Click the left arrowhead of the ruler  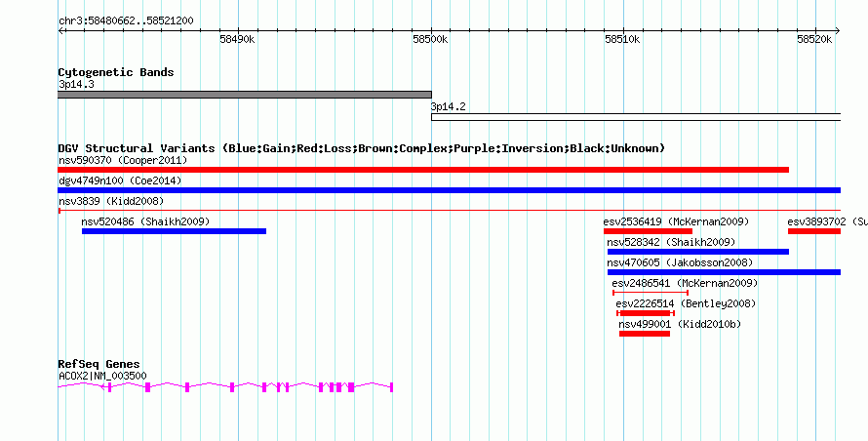click(x=60, y=31)
